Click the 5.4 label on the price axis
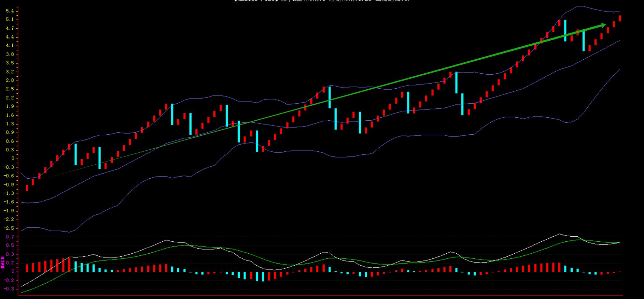This screenshot has width=644, height=299. coord(10,11)
